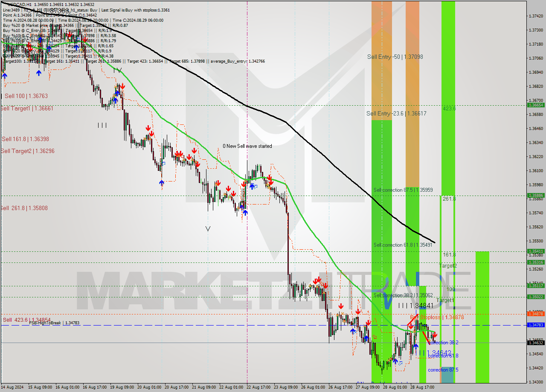Select the 'Sell 423.6 | 1.34854' label
The height and width of the screenshot is (392, 546).
coord(27,320)
